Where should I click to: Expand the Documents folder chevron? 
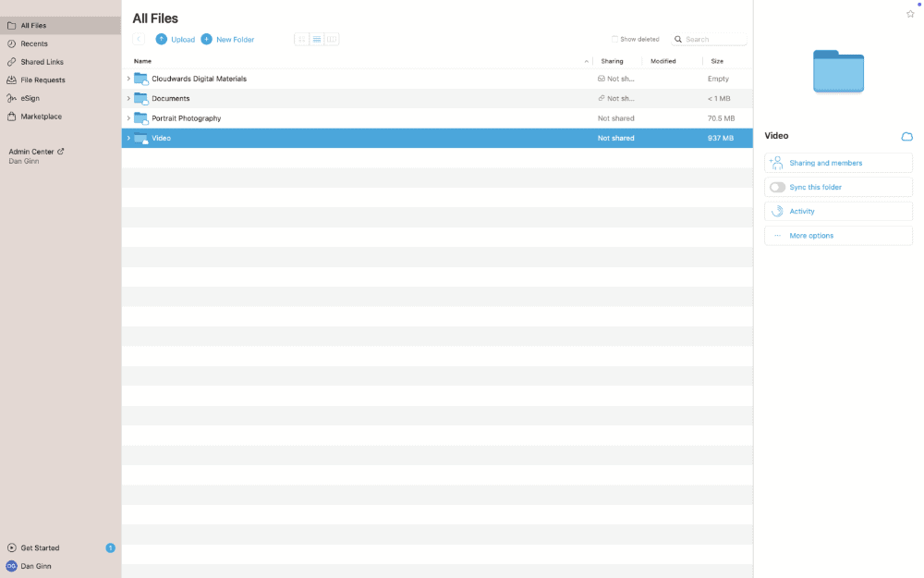(x=128, y=98)
